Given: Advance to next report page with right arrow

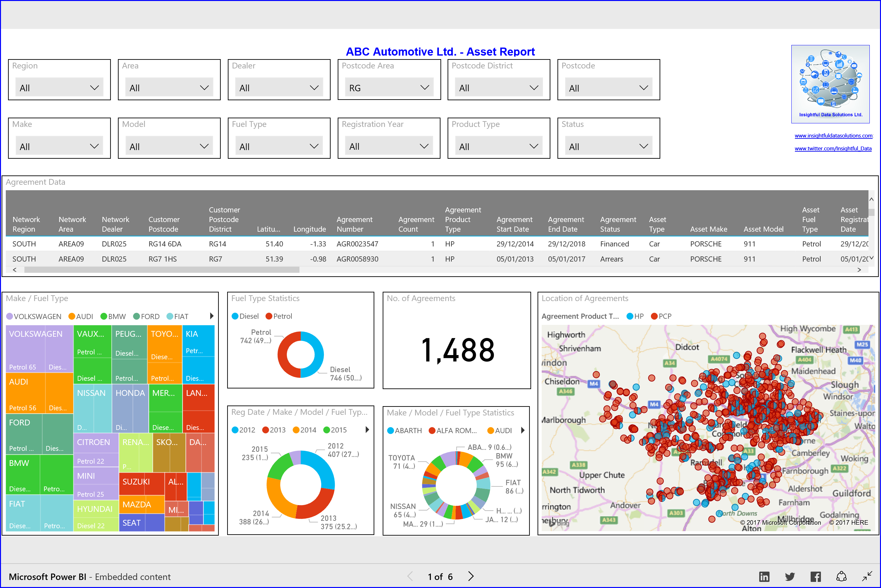Looking at the screenshot, I should point(470,576).
